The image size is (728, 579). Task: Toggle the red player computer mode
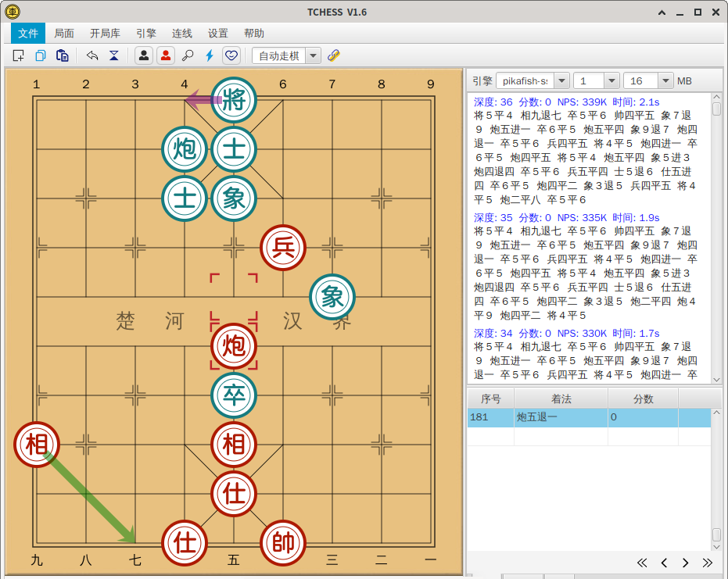pyautogui.click(x=166, y=55)
